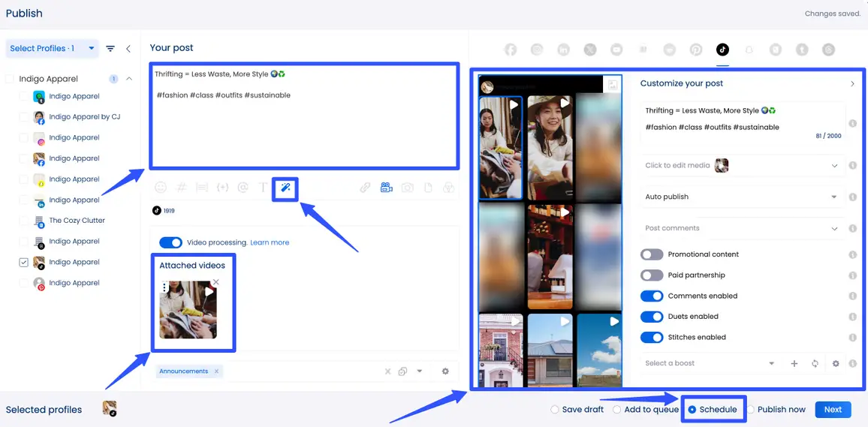Expand the Post comments section

coord(740,228)
